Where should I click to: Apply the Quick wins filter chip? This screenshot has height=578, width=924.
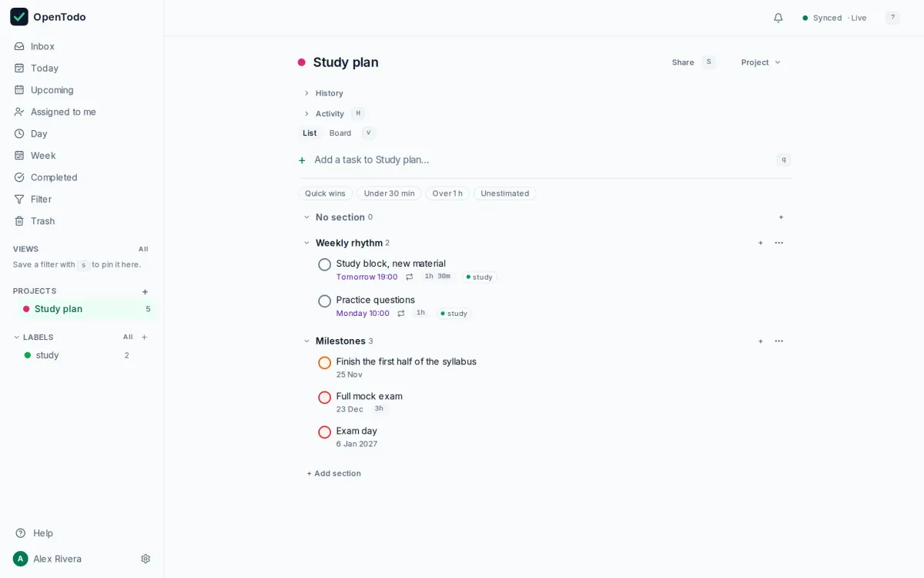click(325, 193)
